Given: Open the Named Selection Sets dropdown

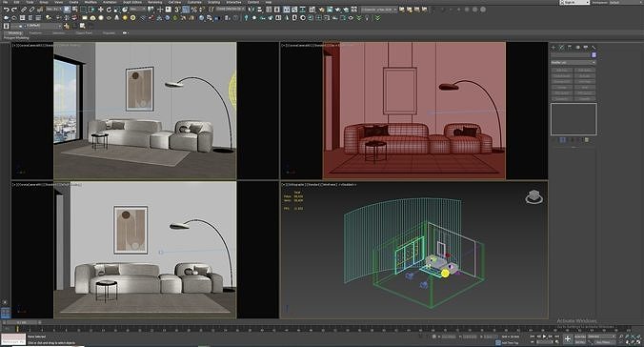Looking at the screenshot, I should click(231, 9).
